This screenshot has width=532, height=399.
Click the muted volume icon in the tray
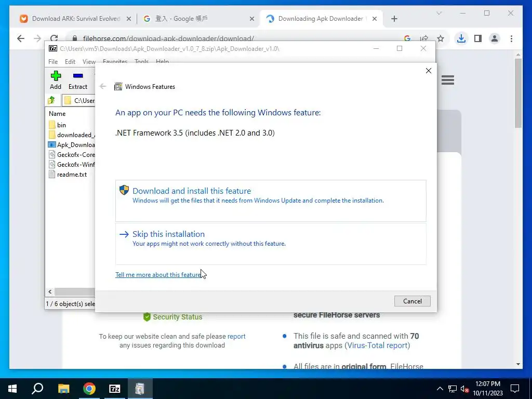[x=465, y=389]
